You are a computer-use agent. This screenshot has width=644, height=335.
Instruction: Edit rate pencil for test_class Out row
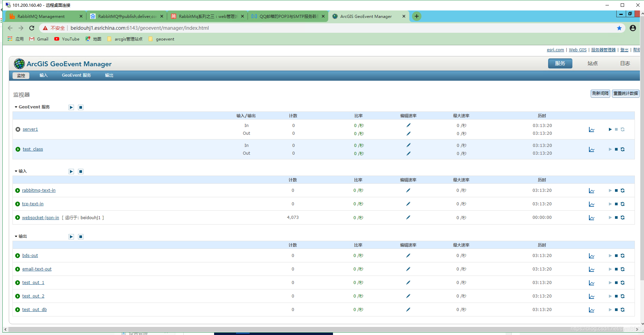tap(408, 153)
